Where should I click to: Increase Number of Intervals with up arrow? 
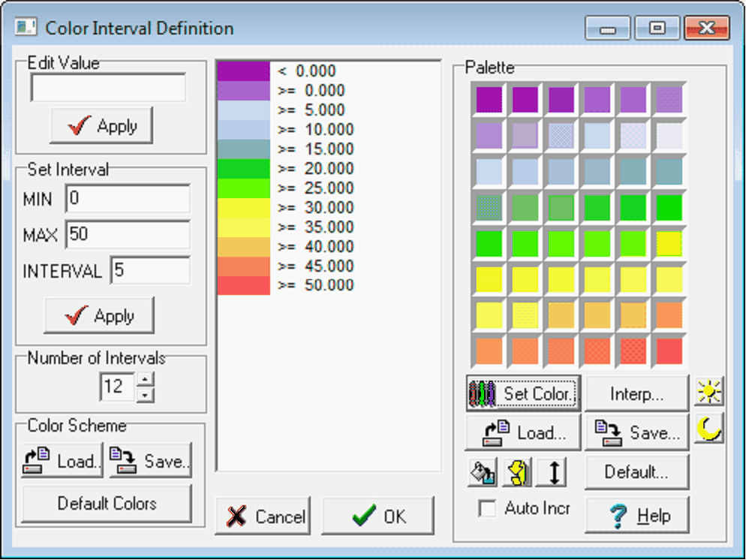click(146, 380)
